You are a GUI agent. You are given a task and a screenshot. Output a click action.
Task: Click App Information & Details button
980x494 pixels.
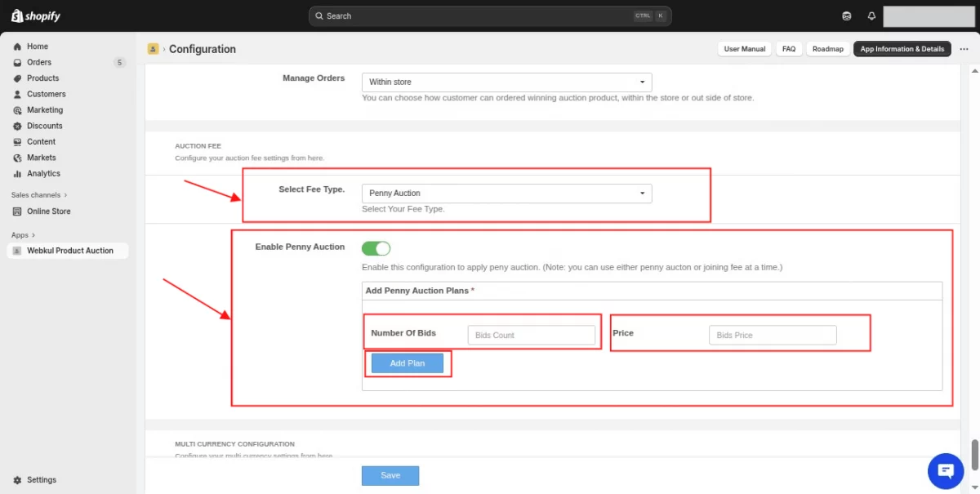[x=902, y=49]
